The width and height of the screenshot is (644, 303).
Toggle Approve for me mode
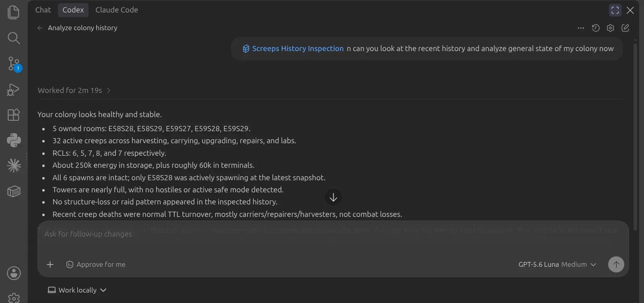[96, 264]
